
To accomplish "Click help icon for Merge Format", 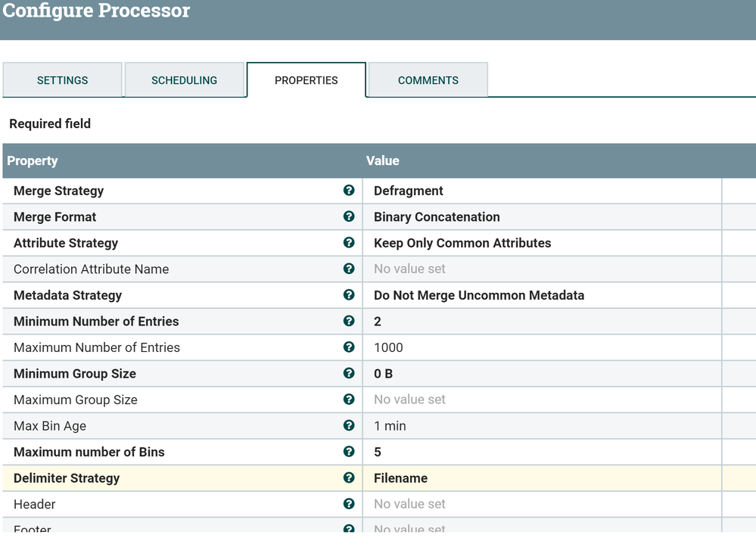I will pos(349,216).
